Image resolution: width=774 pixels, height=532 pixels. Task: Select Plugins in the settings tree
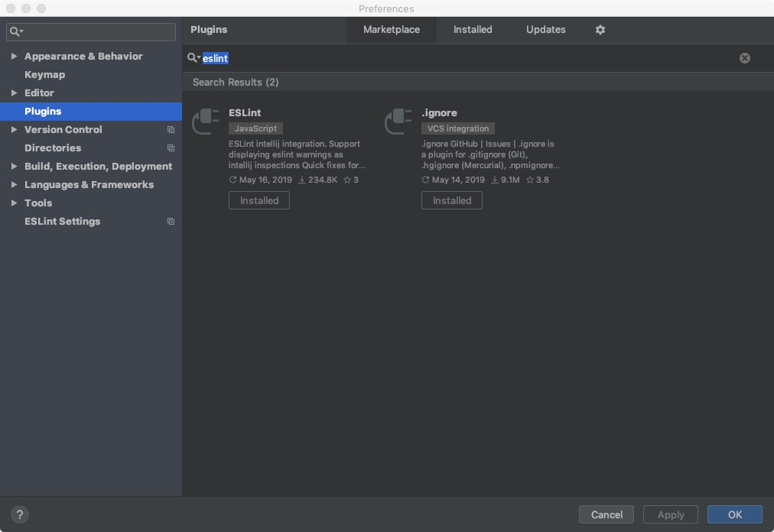pos(91,112)
